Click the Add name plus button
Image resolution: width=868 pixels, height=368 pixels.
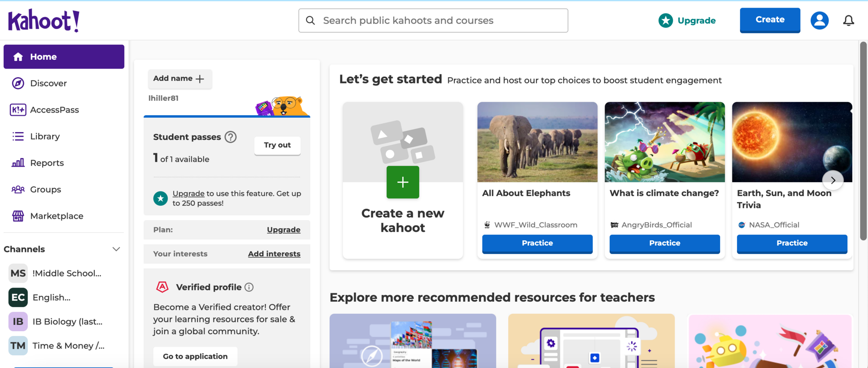(x=180, y=79)
